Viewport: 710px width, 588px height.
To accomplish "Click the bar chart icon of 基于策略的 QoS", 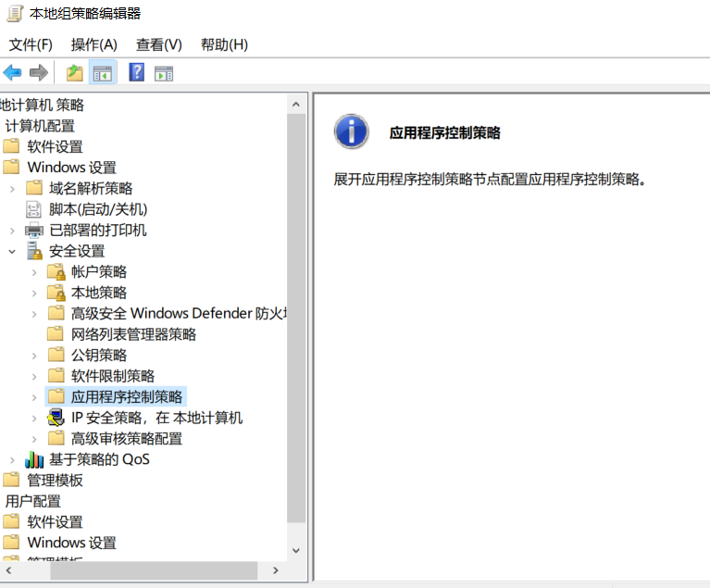I will coord(34,459).
